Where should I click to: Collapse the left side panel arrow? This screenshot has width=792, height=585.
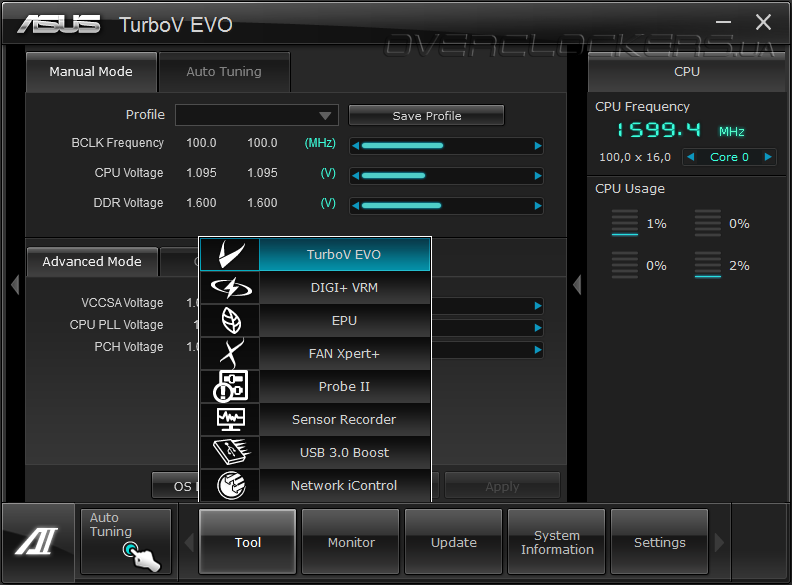click(15, 284)
